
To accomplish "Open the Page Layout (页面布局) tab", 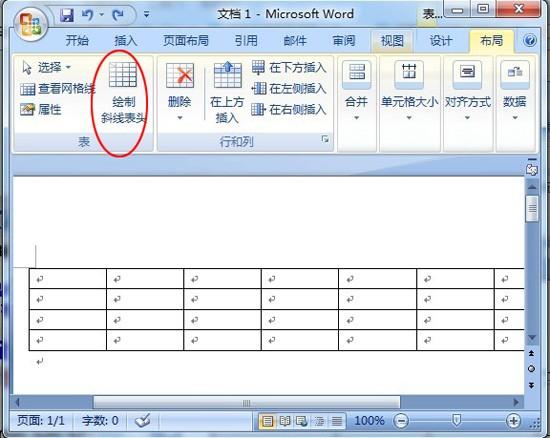I will [186, 41].
